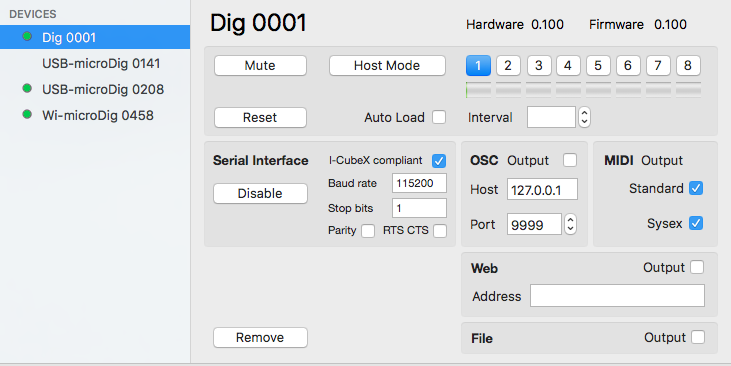This screenshot has height=366, width=731.
Task: Click the Reset button
Action: pyautogui.click(x=260, y=117)
